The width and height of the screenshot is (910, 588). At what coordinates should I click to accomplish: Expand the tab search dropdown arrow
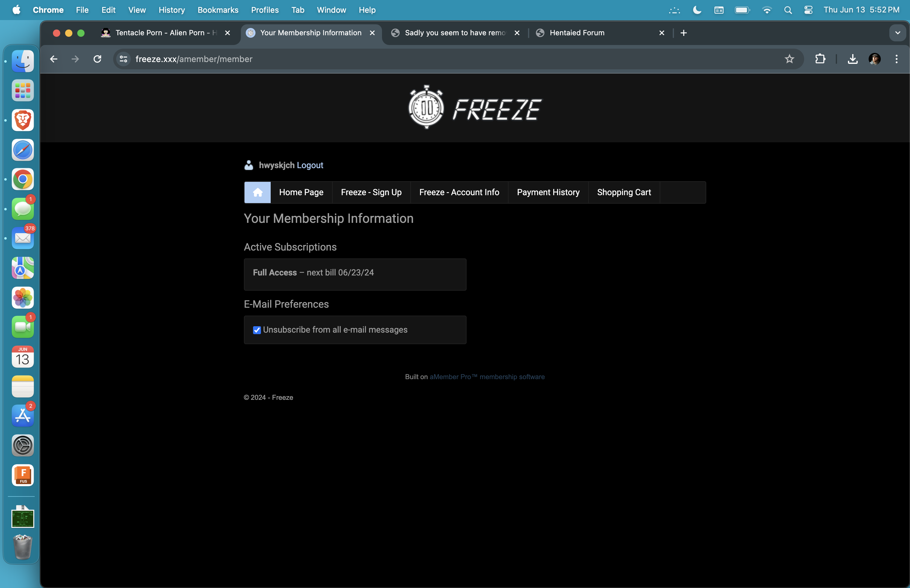pos(898,33)
